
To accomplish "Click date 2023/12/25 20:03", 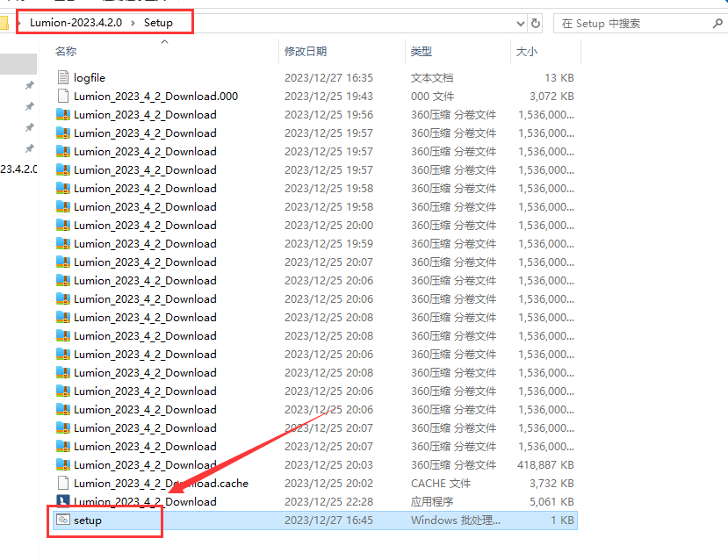I will (328, 464).
